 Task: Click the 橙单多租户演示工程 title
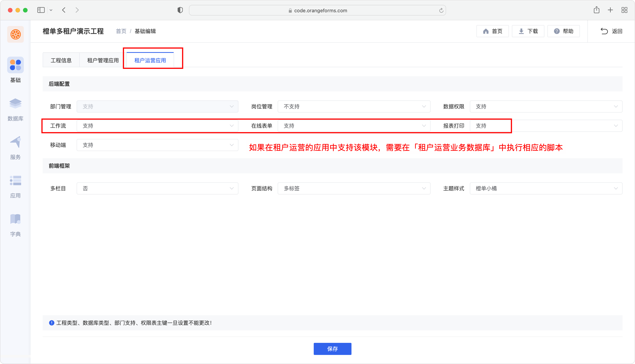pyautogui.click(x=73, y=31)
